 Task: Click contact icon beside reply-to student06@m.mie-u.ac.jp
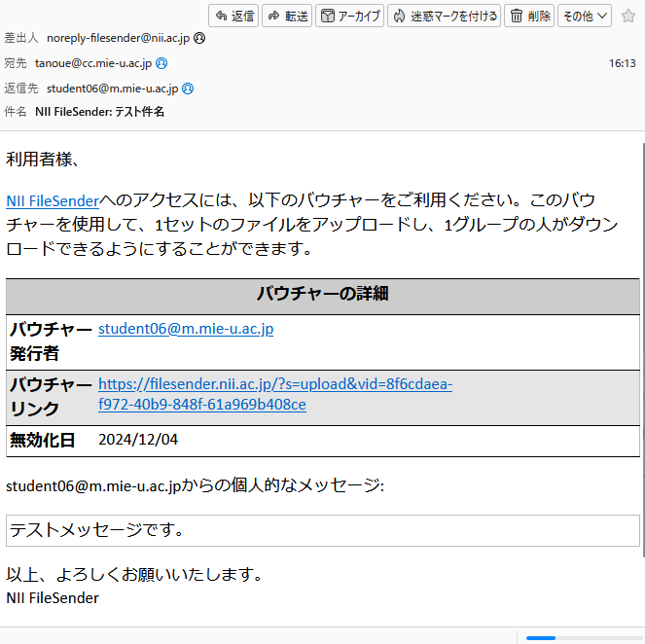click(188, 89)
